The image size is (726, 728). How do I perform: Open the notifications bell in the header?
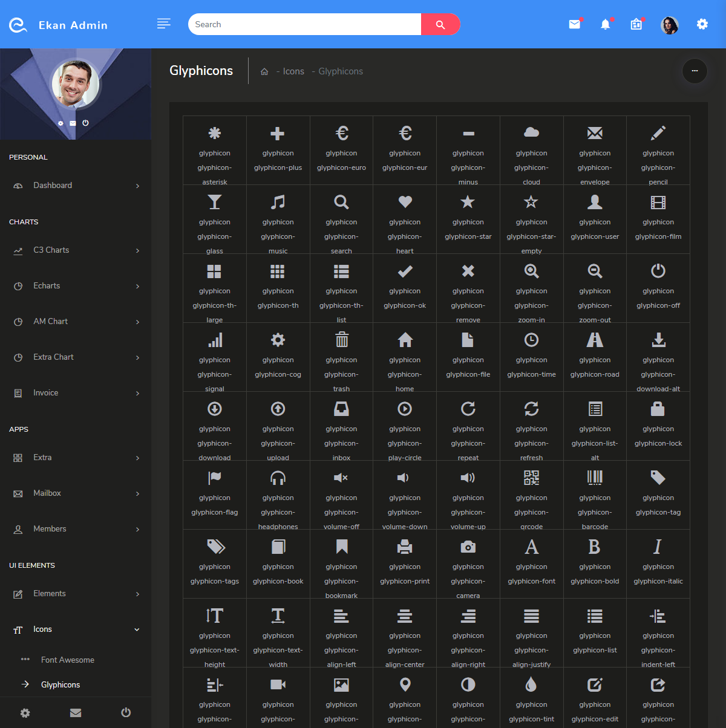[606, 24]
